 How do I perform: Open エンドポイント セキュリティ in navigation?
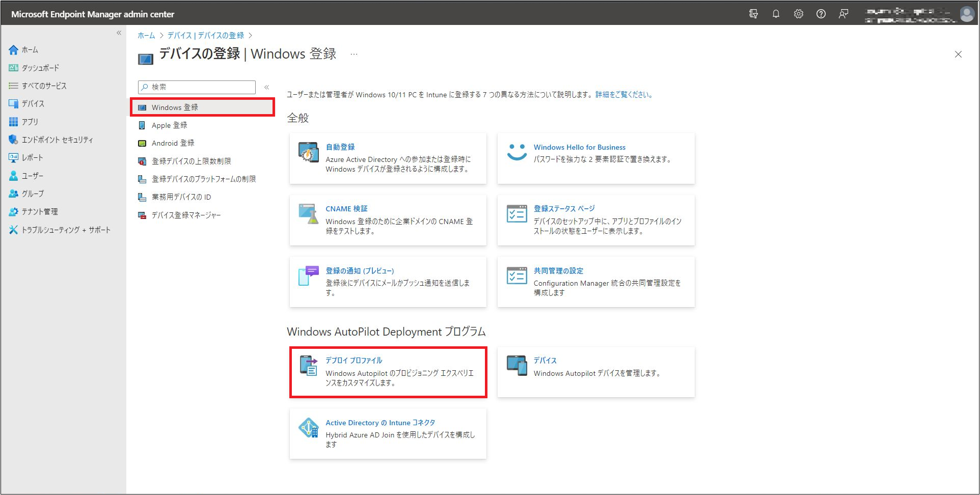coord(57,140)
